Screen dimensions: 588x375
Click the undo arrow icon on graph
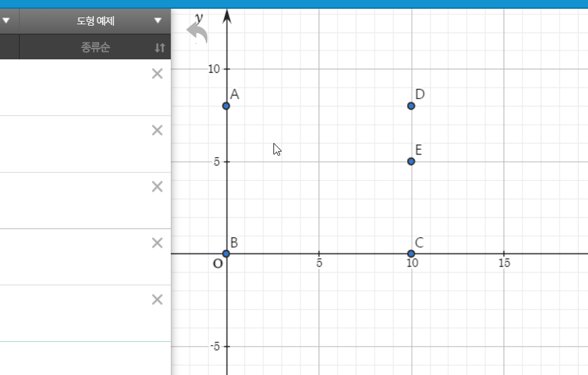197,32
